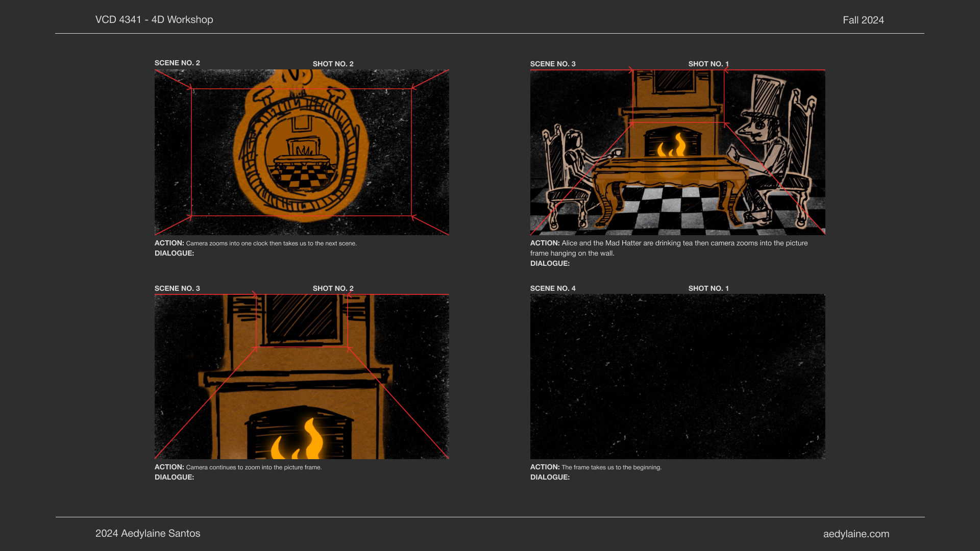Click 'SCENE NO. 2' label
This screenshot has height=551, width=980.
[177, 63]
